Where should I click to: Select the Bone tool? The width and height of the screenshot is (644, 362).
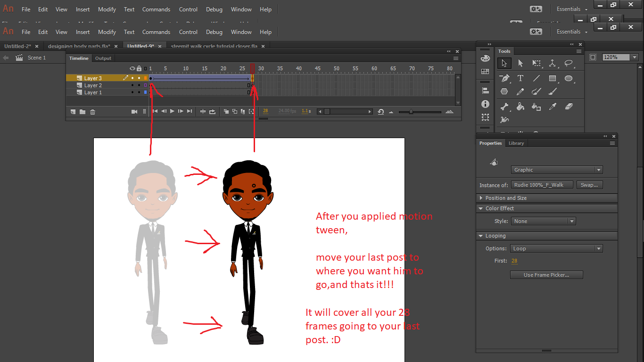(504, 107)
